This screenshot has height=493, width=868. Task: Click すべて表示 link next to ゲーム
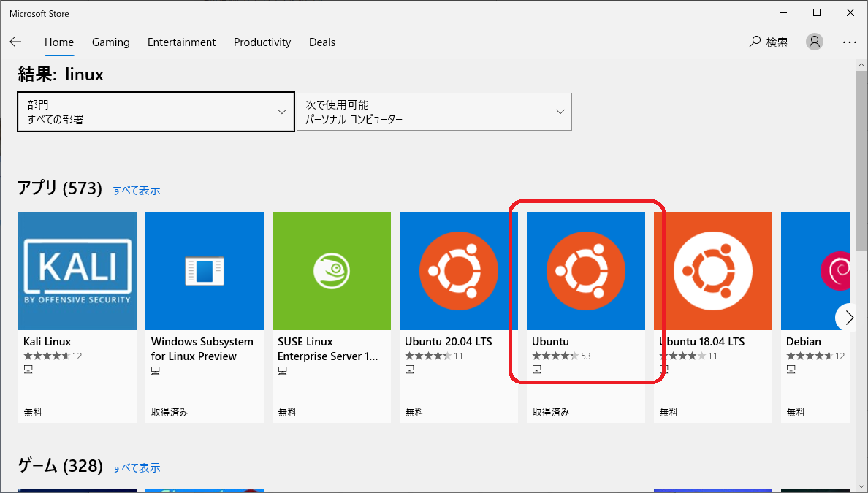[137, 467]
